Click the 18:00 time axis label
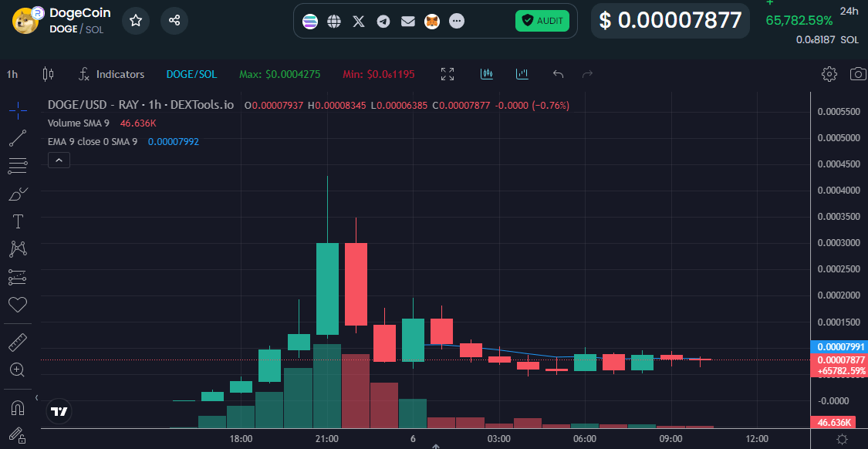 tap(241, 439)
